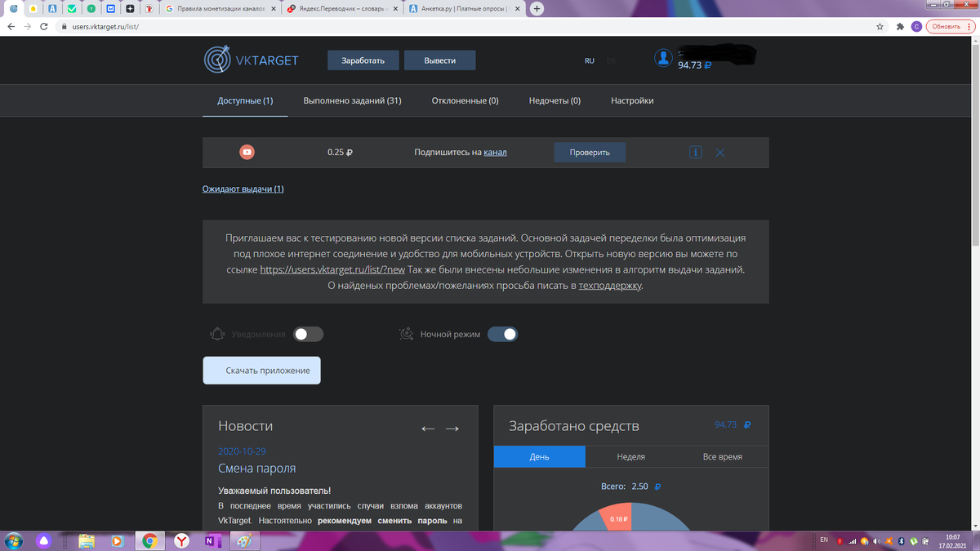Screen dimensions: 980x551
Task: Go to next news with right arrow
Action: tap(452, 429)
